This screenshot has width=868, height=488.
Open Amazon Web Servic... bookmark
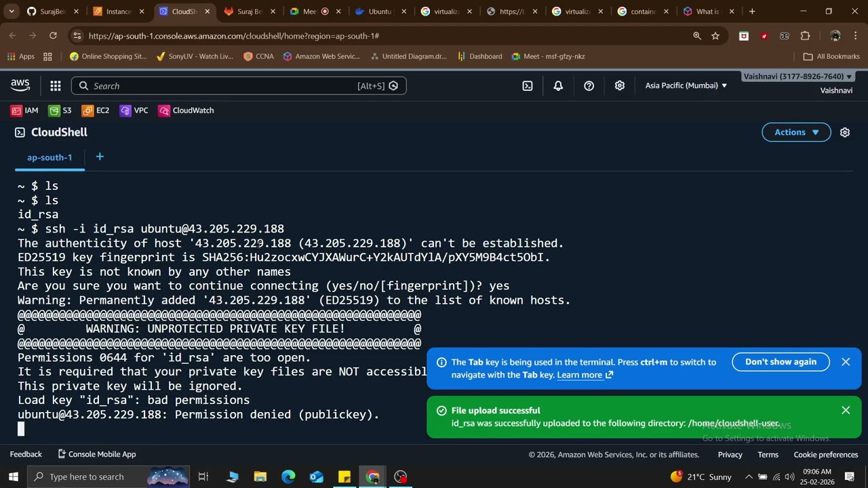coord(322,56)
